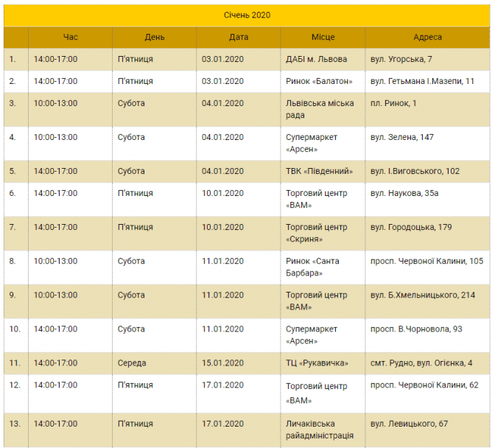The image size is (495, 448).
Task: Select the «Торговий центр «Скриня»» cell
Action: 316,233
